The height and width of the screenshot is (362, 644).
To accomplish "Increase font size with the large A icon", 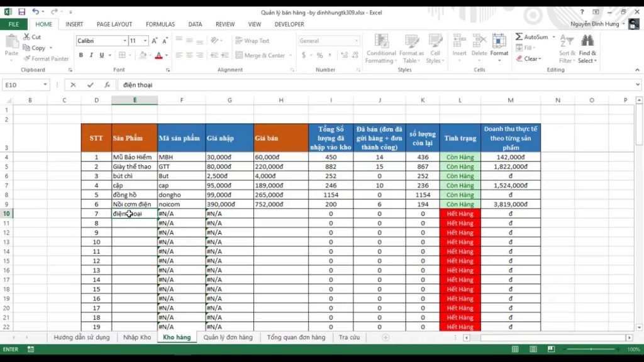I will [155, 41].
